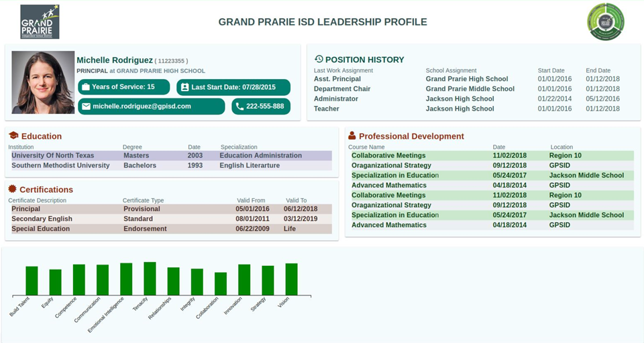Click the Years of Service: 15 pill
The image size is (644, 343).
click(123, 87)
